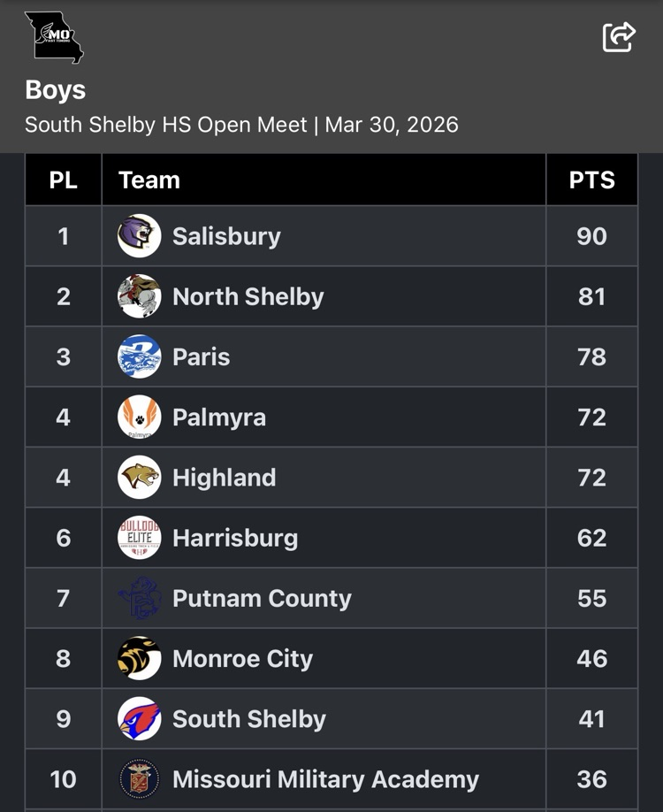The image size is (663, 812).
Task: Click the PL column header
Action: point(63,180)
